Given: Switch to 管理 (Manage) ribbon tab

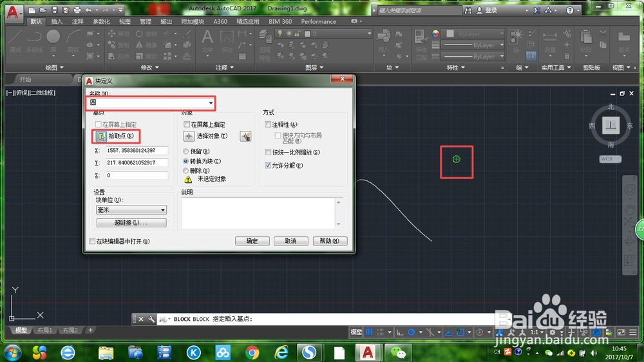Looking at the screenshot, I should [146, 21].
